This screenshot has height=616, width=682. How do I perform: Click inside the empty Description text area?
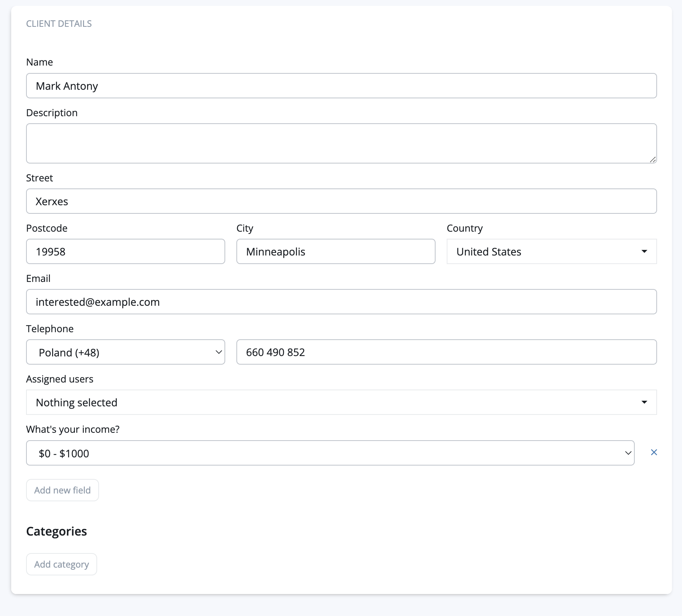click(x=341, y=143)
